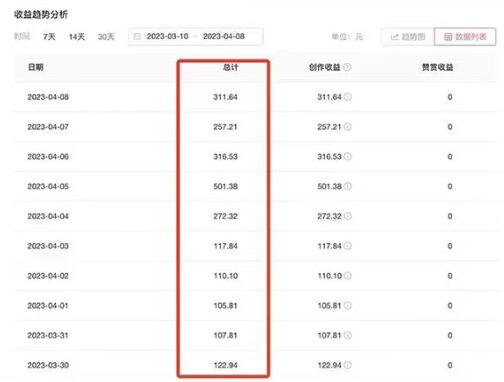Click the 创作收益 column header
This screenshot has width=504, height=382.
click(324, 67)
